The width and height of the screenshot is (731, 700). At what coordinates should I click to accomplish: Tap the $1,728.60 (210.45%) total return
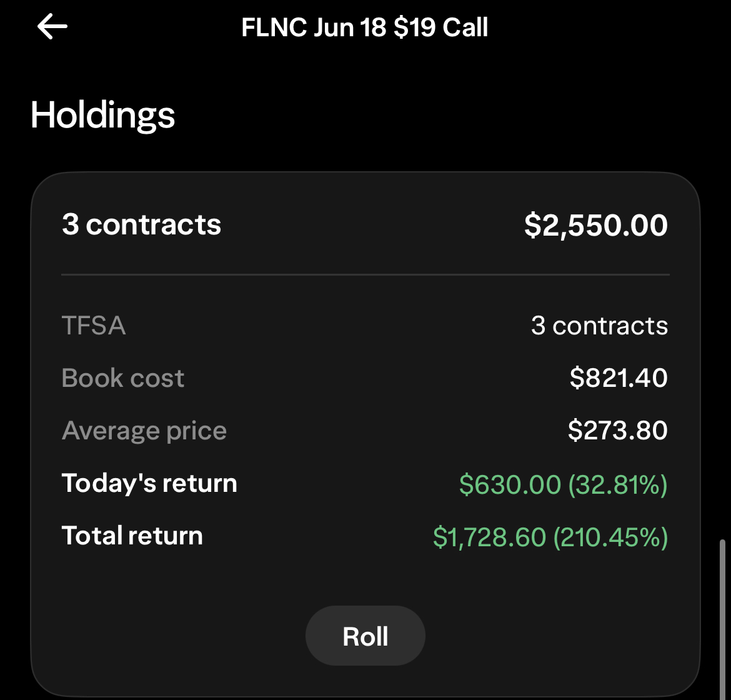pos(550,537)
